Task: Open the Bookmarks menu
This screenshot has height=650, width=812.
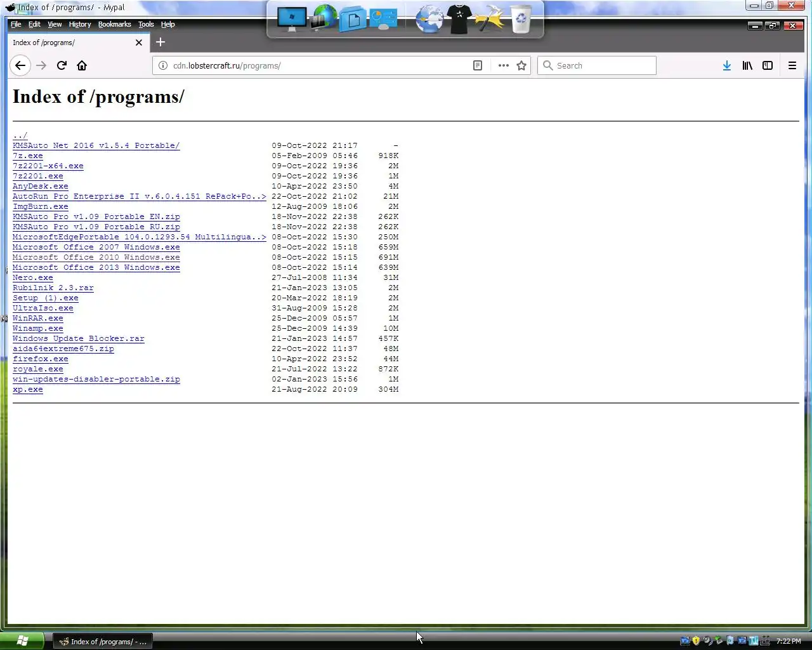Action: point(115,24)
